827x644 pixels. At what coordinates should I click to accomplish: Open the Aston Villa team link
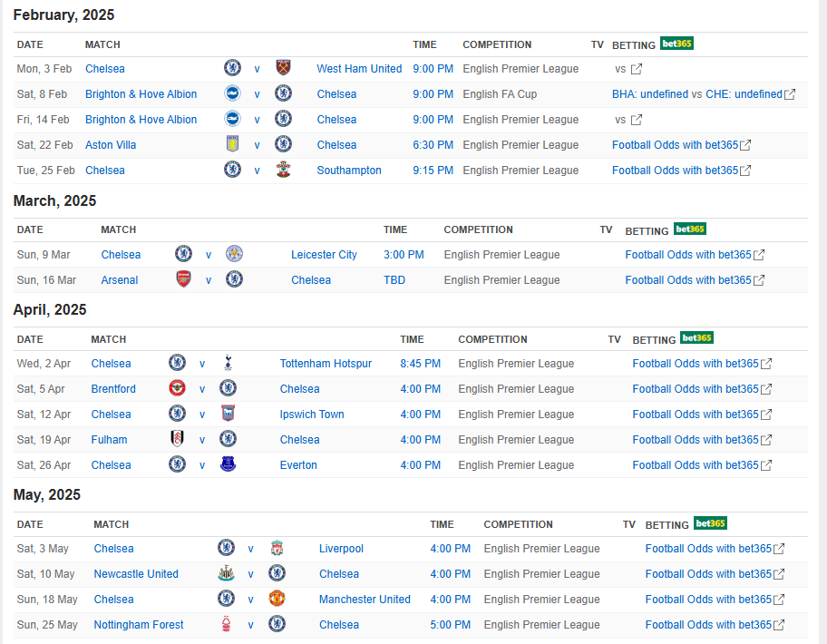[x=111, y=145]
